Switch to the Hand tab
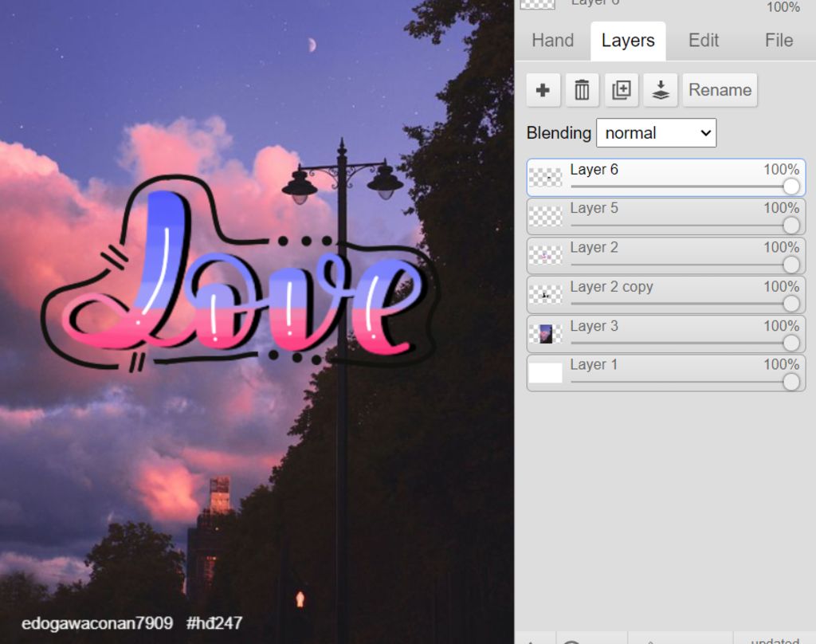The image size is (816, 644). [553, 41]
